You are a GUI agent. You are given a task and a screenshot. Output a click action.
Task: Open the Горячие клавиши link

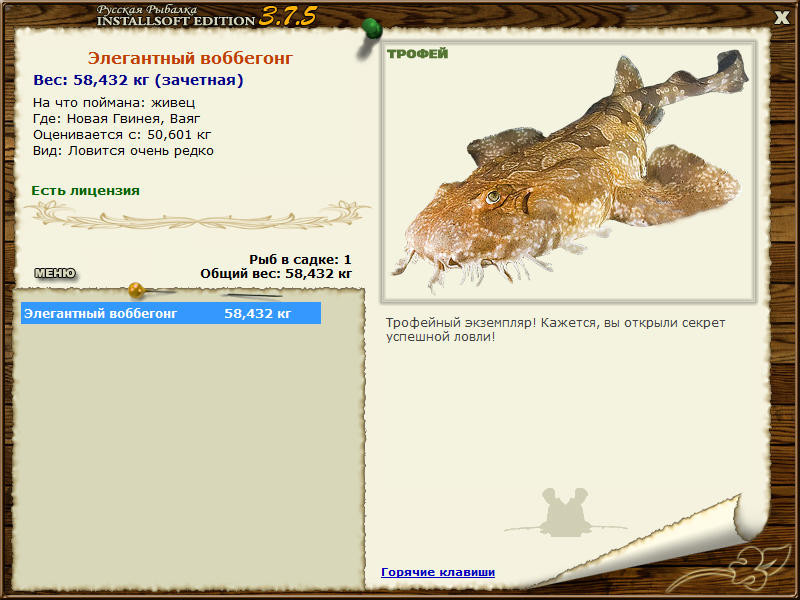(x=438, y=572)
